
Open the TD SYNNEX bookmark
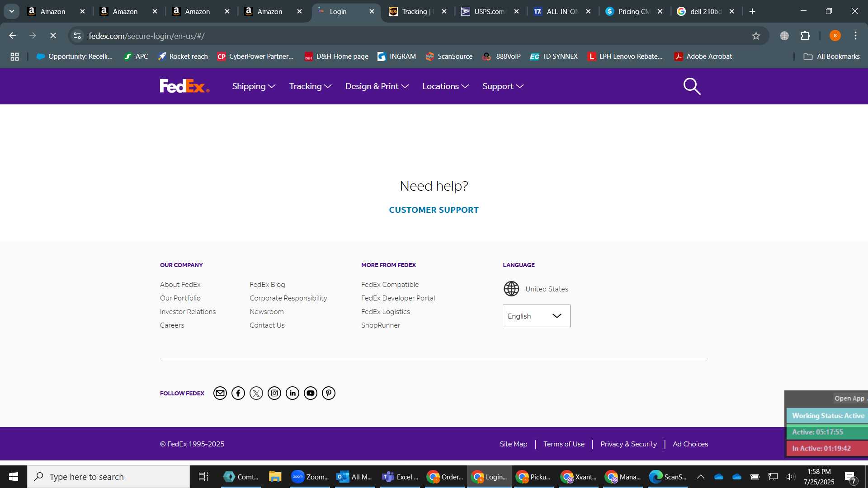coord(554,56)
